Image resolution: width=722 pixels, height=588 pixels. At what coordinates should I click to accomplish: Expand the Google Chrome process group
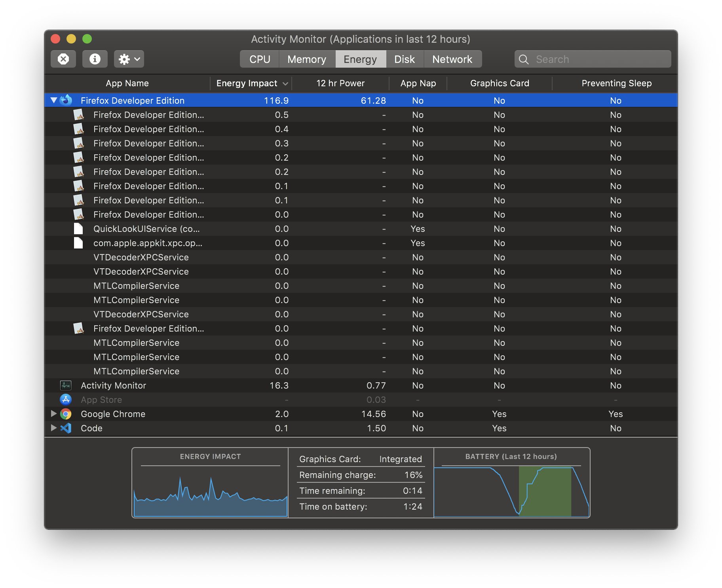pyautogui.click(x=53, y=413)
